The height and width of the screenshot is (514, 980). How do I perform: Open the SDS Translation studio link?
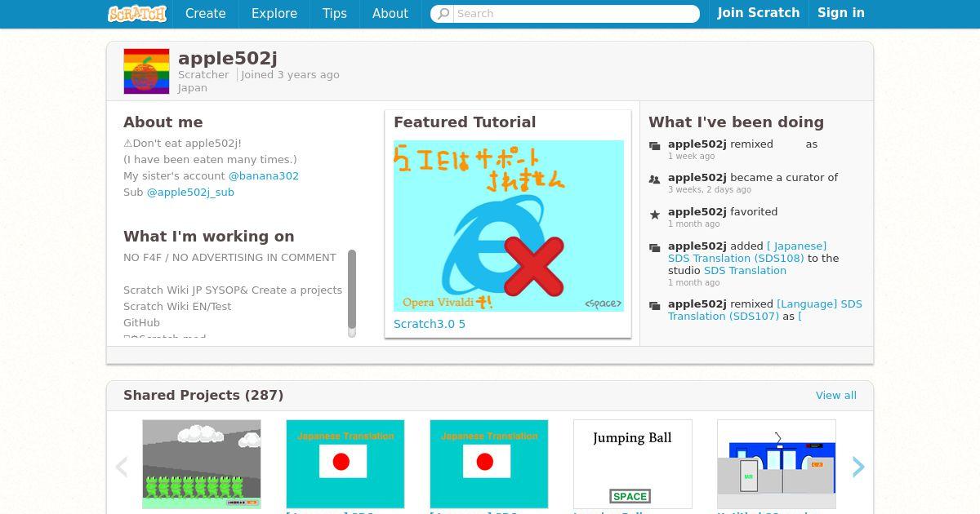[745, 271]
